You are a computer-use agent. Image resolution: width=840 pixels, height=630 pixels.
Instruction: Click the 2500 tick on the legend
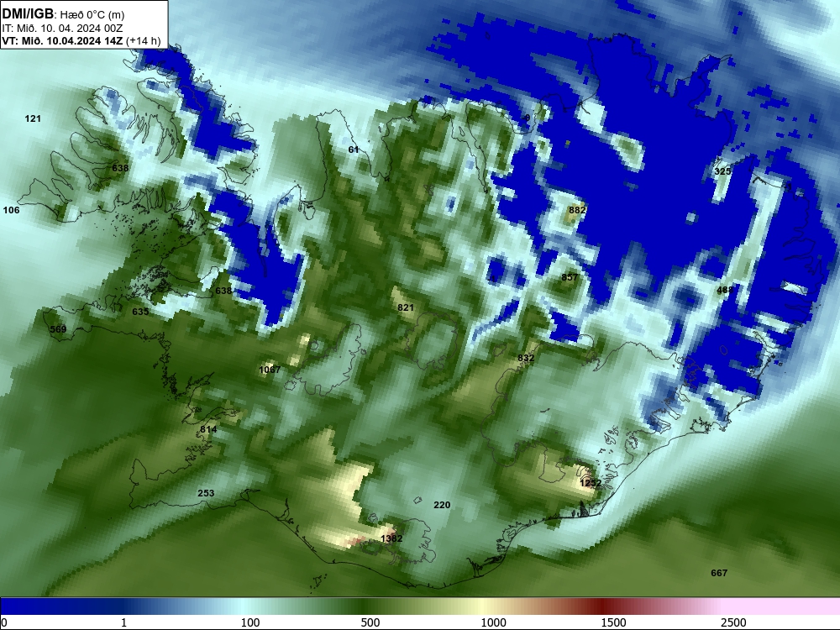733,622
